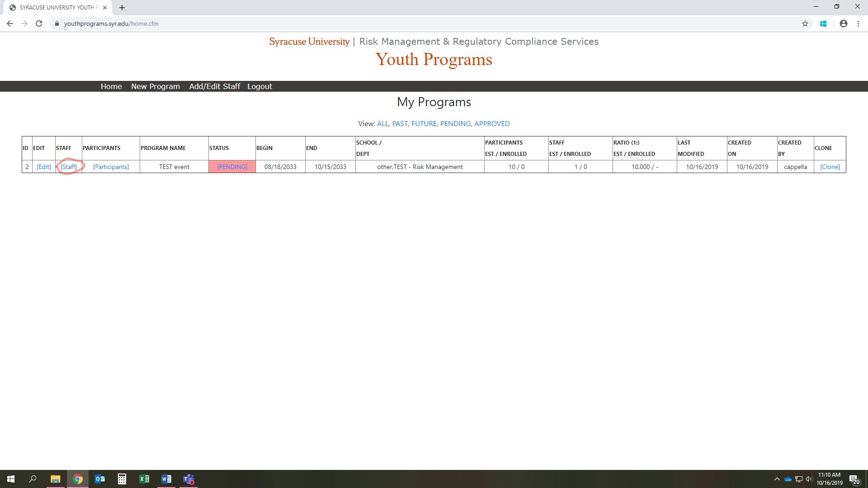Open New Program from the menu bar
Image resolution: width=868 pixels, height=488 pixels.
coord(156,86)
